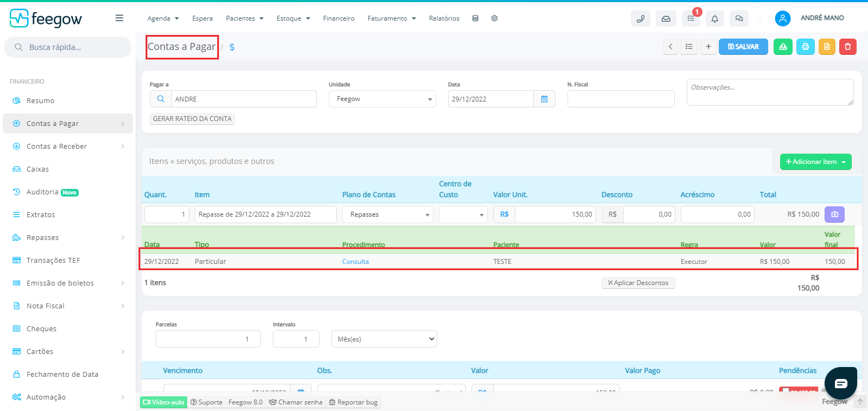Toggle the hamburger sidebar menu
Screen dimensions: 868x411
(119, 18)
